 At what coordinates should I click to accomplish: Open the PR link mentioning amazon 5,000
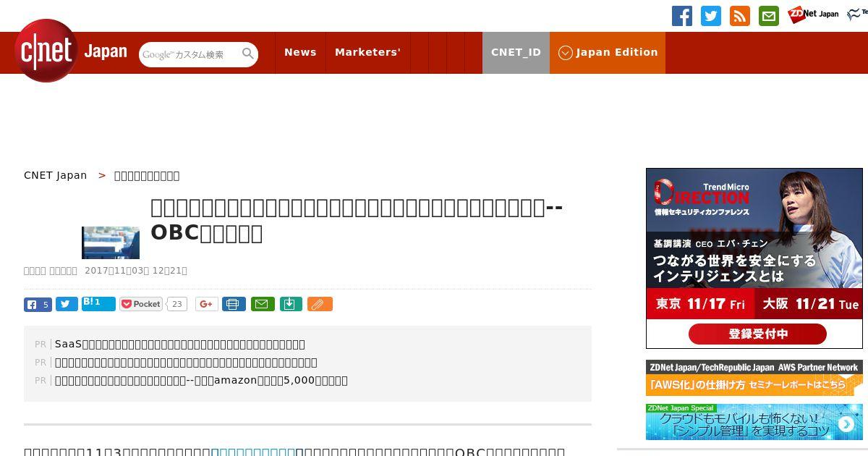(x=201, y=380)
